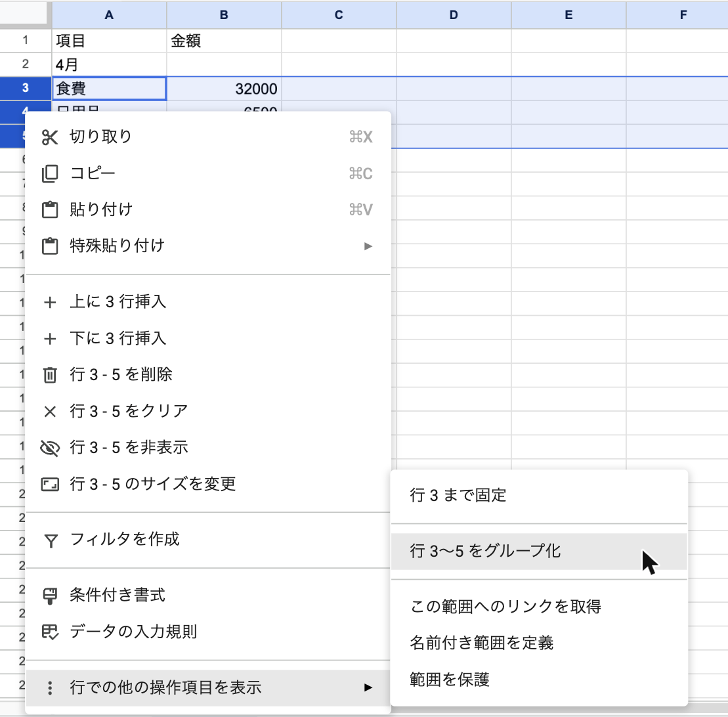Click the paint roller icon for 条件付き書式
Image resolution: width=728 pixels, height=717 pixels.
point(50,596)
